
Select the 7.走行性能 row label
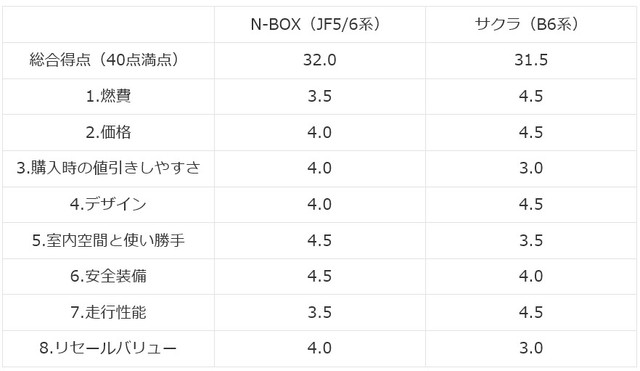(108, 312)
